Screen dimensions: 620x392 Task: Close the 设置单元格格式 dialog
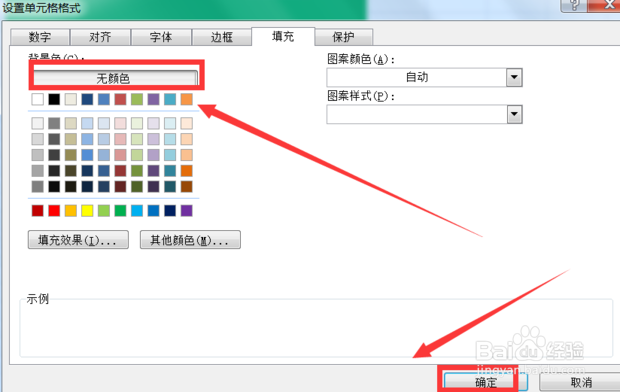click(x=605, y=5)
